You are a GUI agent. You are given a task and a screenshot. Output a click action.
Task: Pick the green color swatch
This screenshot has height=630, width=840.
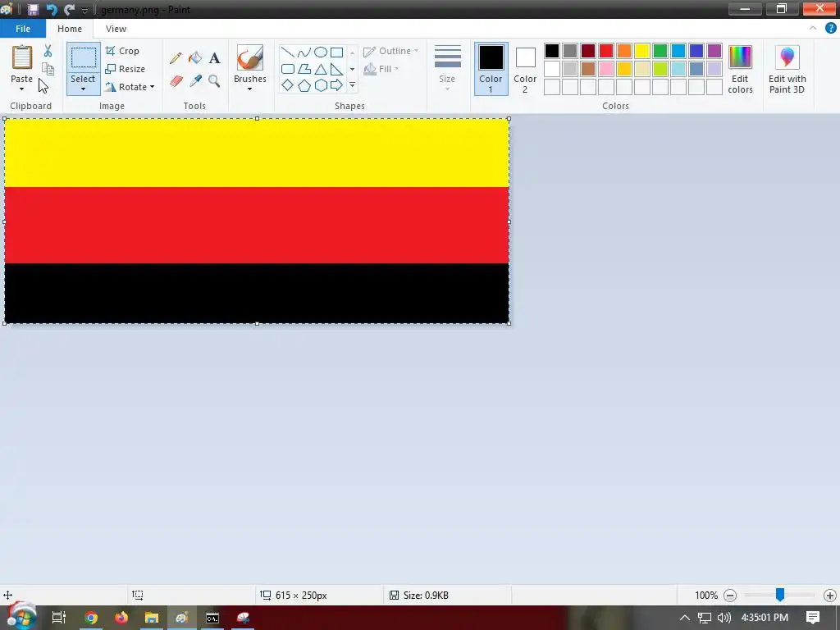click(660, 51)
